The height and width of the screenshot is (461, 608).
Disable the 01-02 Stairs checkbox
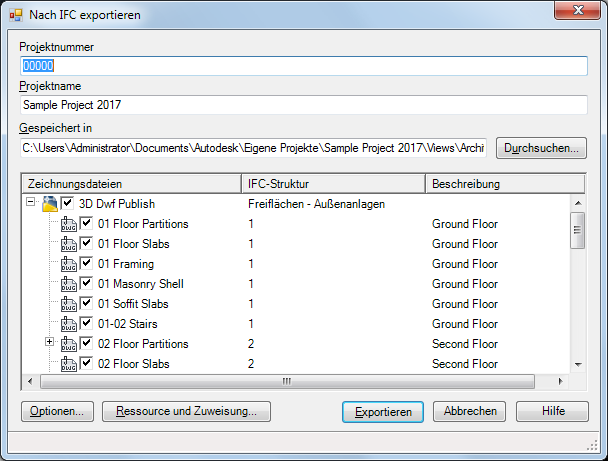(x=87, y=324)
